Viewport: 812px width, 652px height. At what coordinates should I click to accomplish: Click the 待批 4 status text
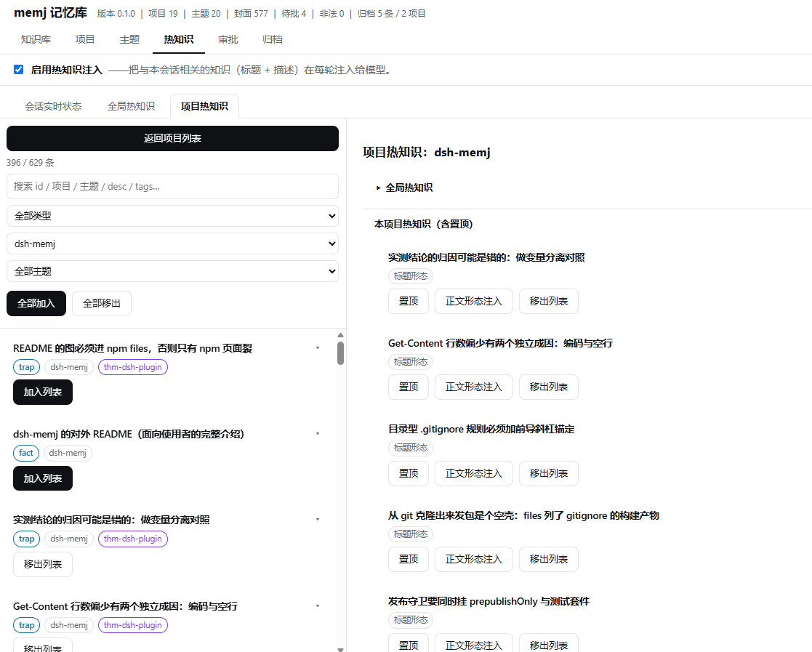click(294, 14)
